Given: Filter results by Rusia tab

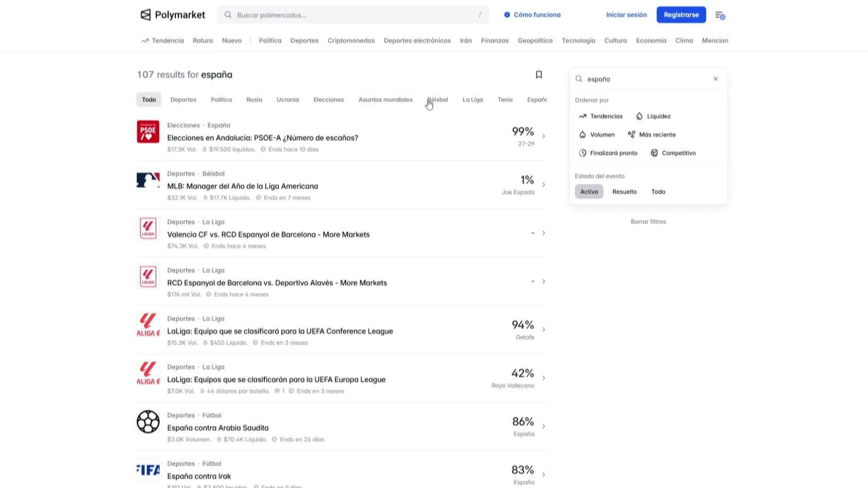Looking at the screenshot, I should [x=254, y=100].
